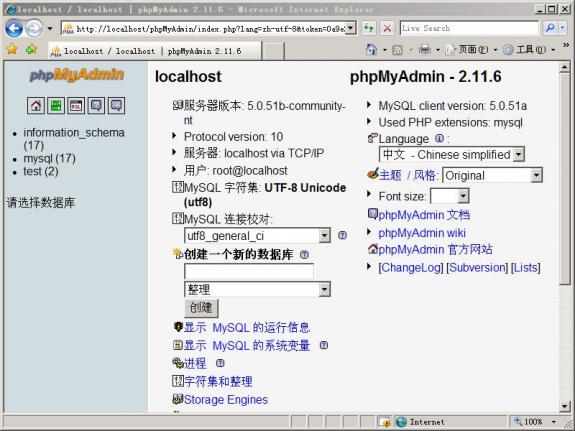Click the browser Back button
The height and width of the screenshot is (431, 575).
pos(14,28)
